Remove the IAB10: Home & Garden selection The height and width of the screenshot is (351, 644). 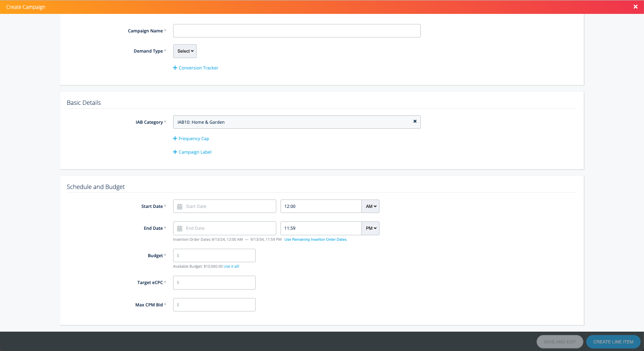coord(415,122)
